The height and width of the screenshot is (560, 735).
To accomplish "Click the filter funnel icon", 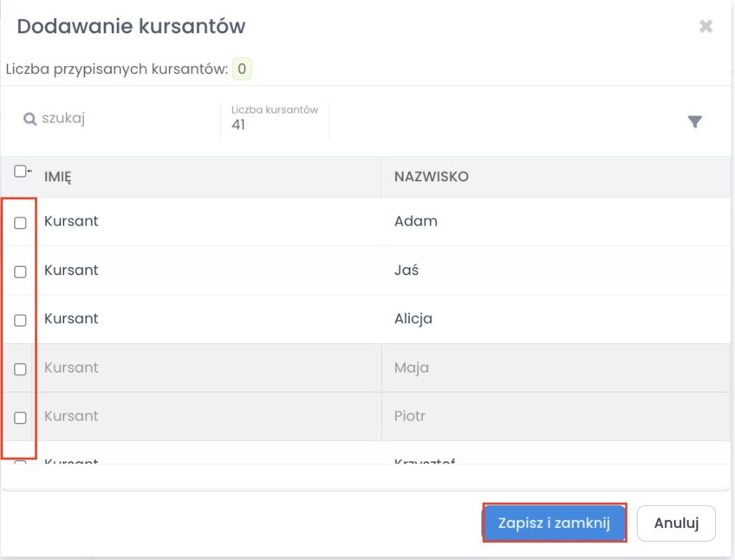I will tap(694, 122).
